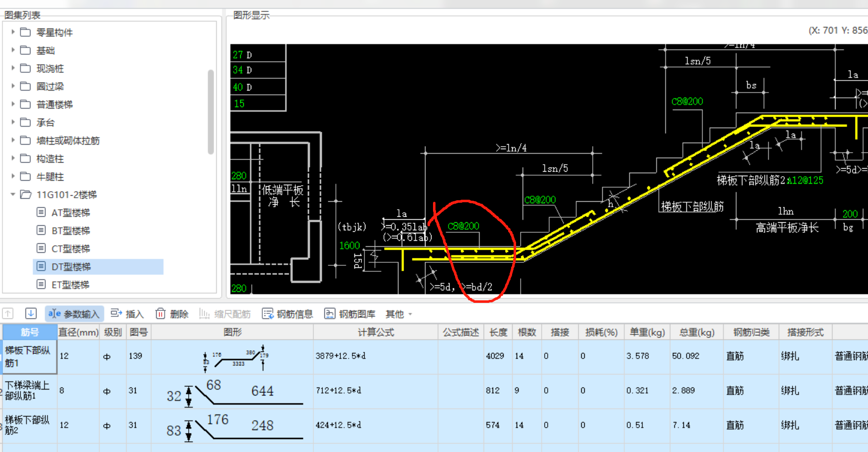
Task: Select CT型楼梯 in the tree
Action: pos(71,249)
